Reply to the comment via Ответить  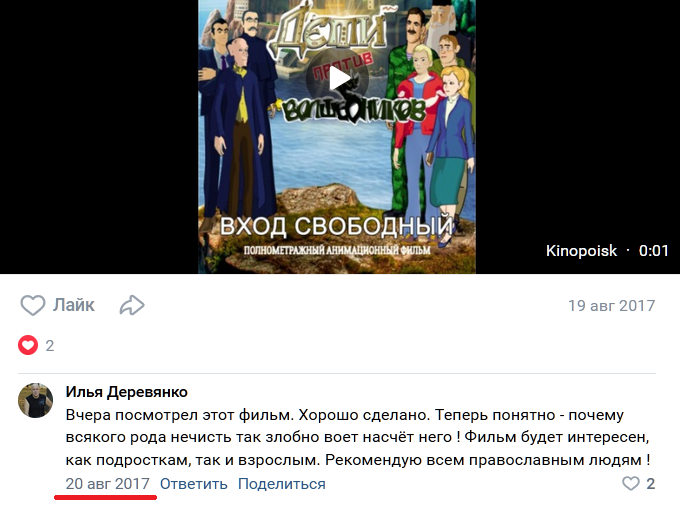click(x=194, y=484)
